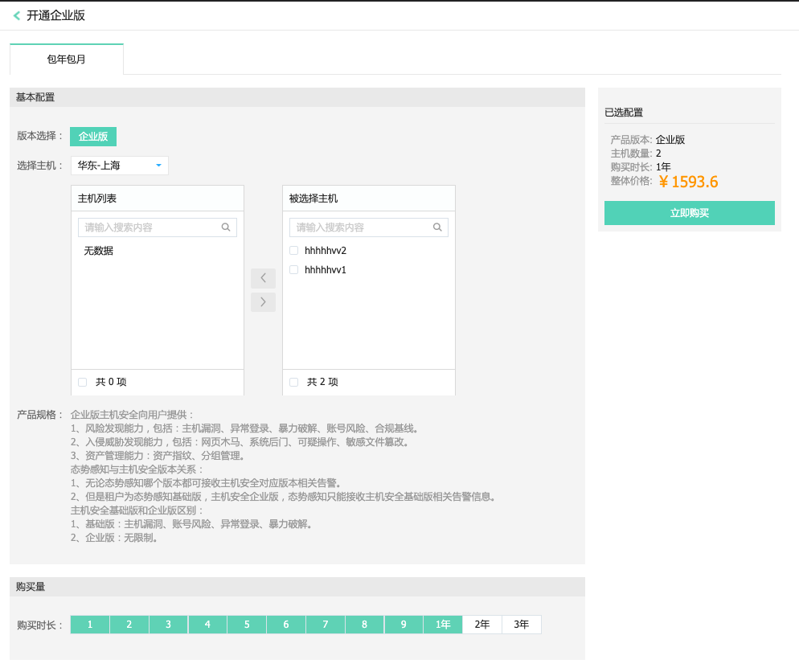Click the left transfer arrow to move hosts back

(263, 277)
